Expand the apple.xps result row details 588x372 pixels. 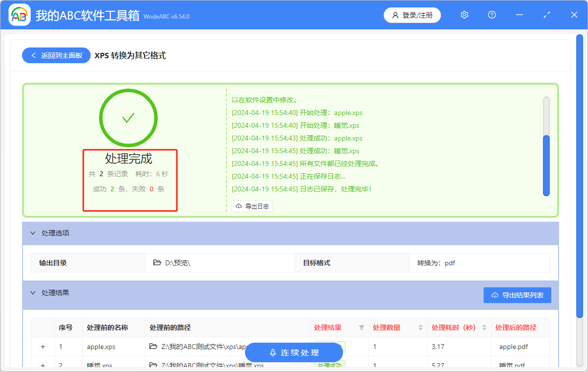pyautogui.click(x=43, y=347)
